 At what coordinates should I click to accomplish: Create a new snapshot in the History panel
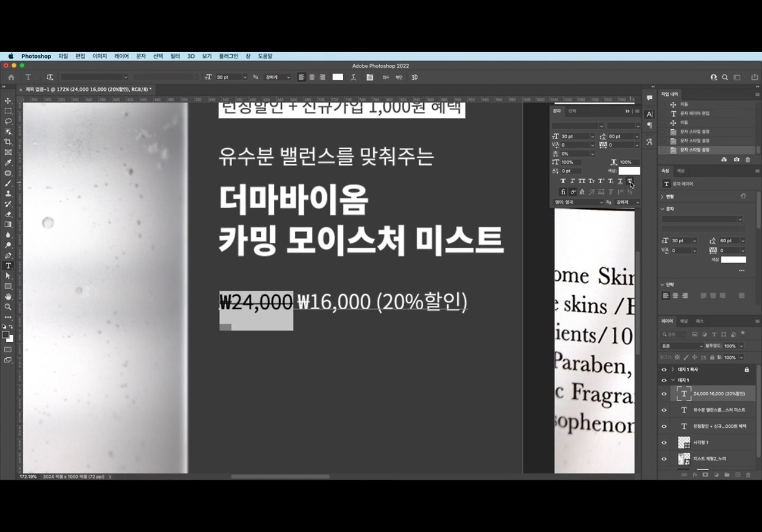point(736,159)
